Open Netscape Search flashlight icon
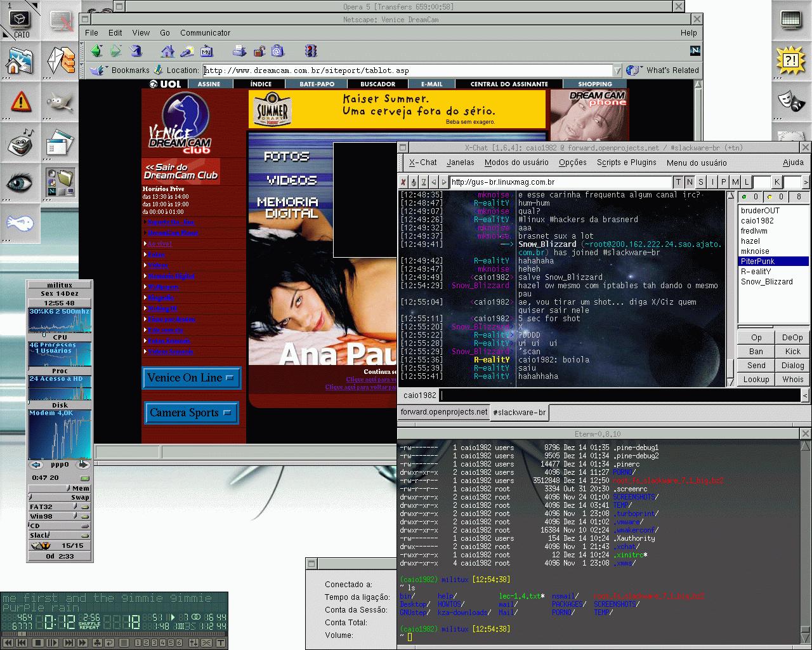The height and width of the screenshot is (650, 812). point(187,51)
